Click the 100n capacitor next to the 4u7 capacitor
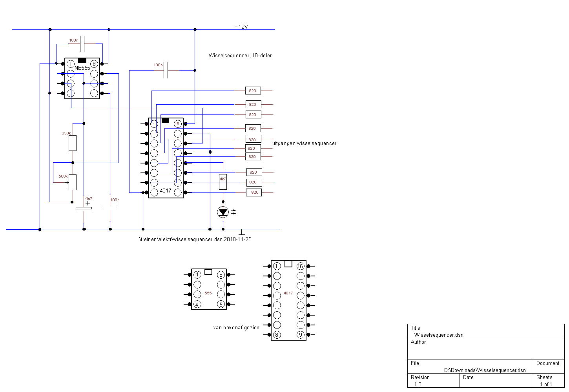The width and height of the screenshot is (569, 392). point(110,208)
